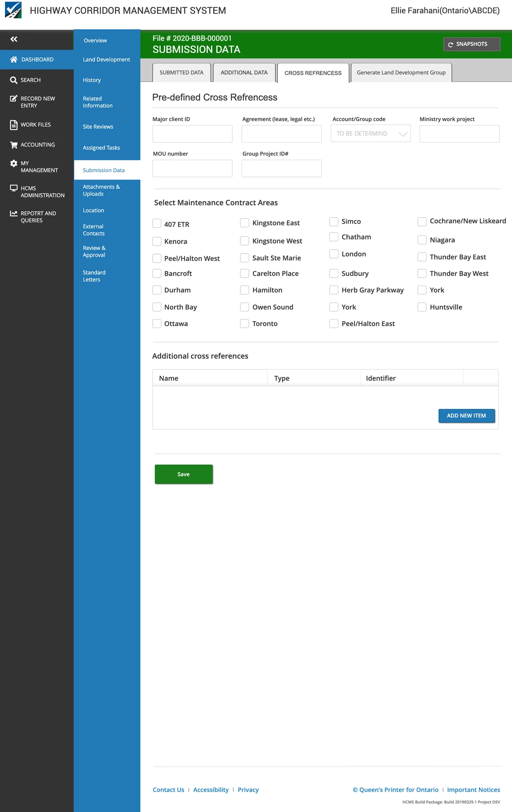
Task: Open Attachments & Uploads menu item
Action: [101, 190]
